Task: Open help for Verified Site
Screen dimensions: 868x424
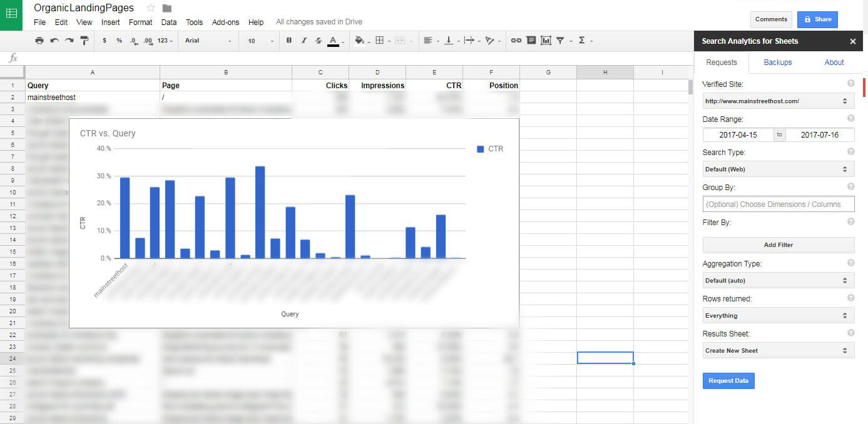Action: 850,83
